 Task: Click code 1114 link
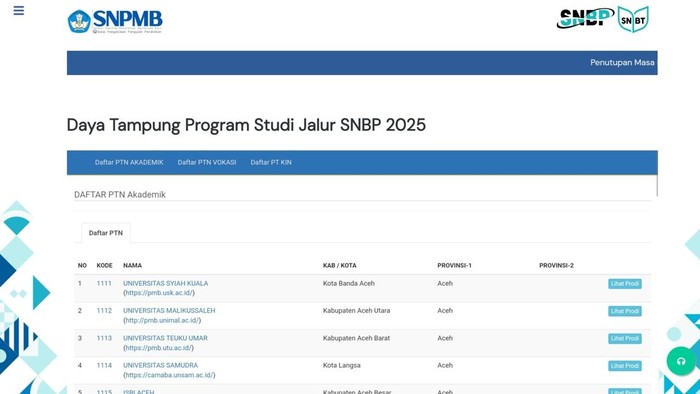[x=104, y=365]
